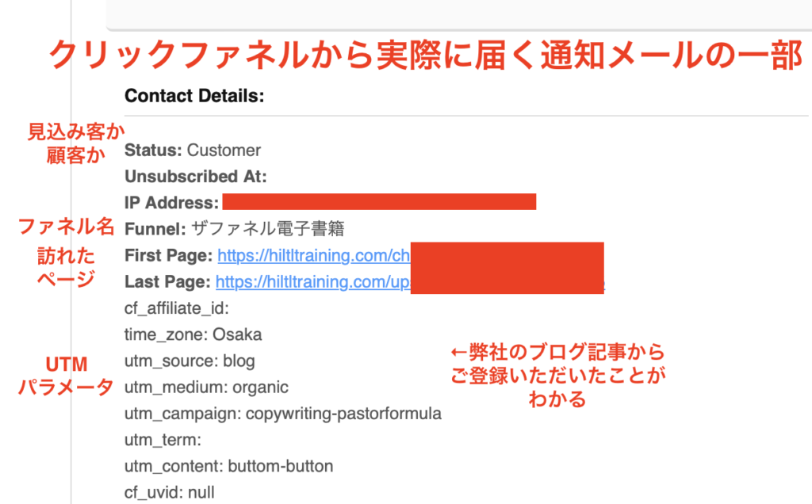The image size is (812, 504).
Task: Click the 弊社のブログ記事から annotation text
Action: 557,352
